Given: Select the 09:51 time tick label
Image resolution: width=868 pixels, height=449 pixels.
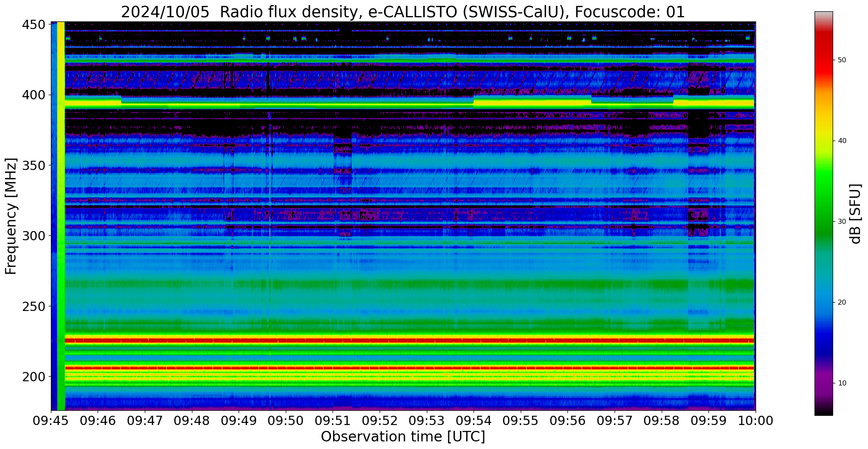Looking at the screenshot, I should tap(333, 421).
